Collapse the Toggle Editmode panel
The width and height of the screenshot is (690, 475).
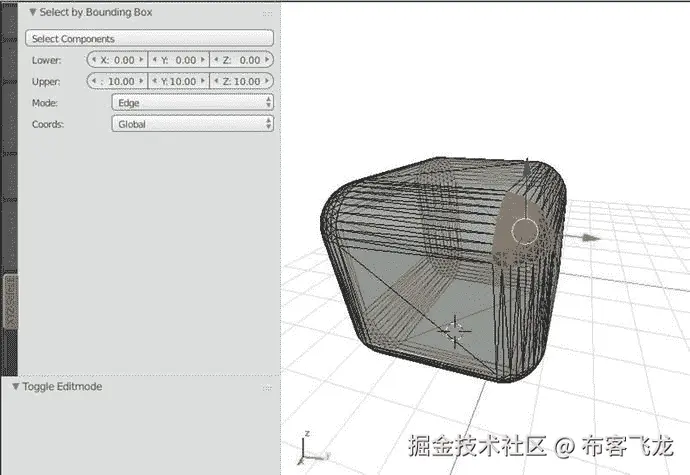point(16,387)
